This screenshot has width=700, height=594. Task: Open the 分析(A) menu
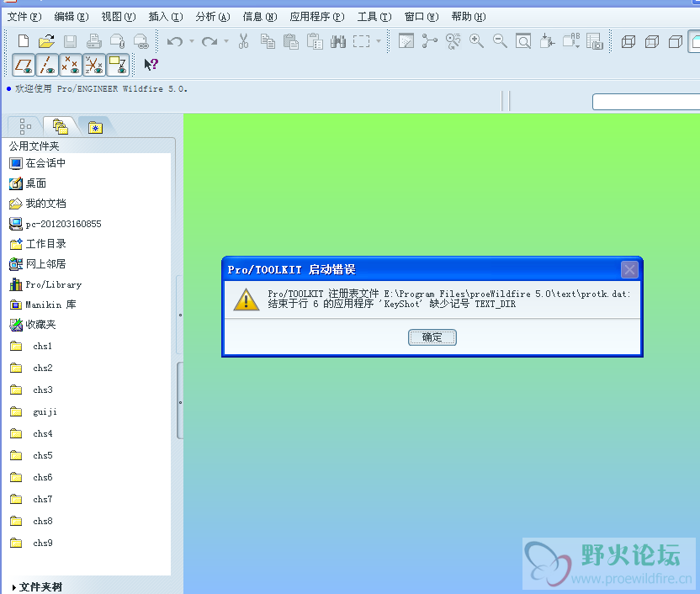[x=213, y=17]
